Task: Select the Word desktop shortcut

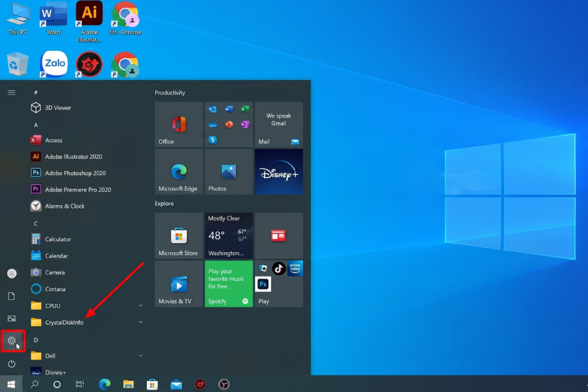Action: click(x=54, y=19)
